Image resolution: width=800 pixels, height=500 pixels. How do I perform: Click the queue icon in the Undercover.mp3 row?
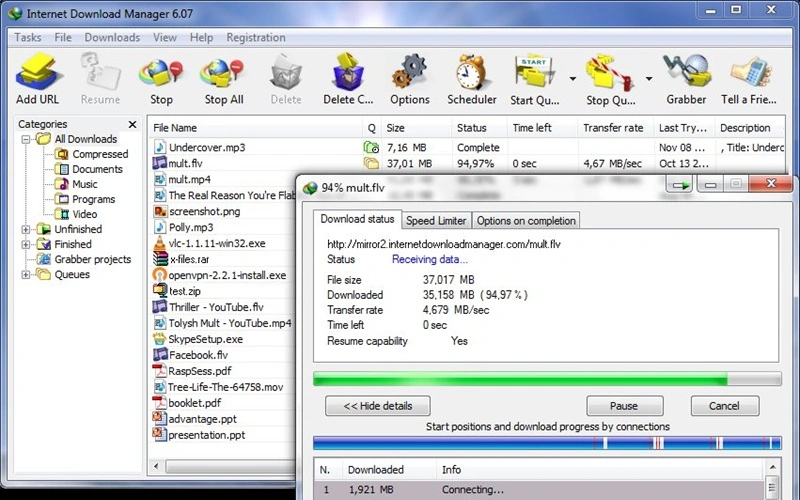click(371, 147)
